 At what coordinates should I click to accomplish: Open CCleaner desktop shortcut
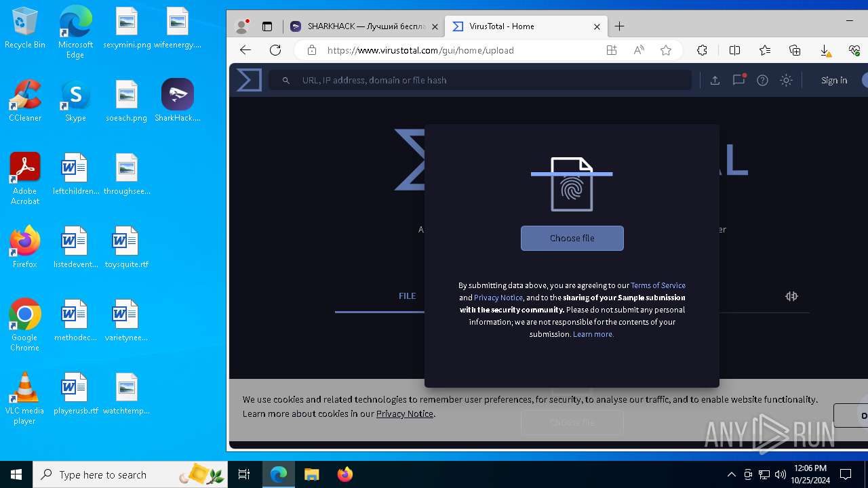24,101
